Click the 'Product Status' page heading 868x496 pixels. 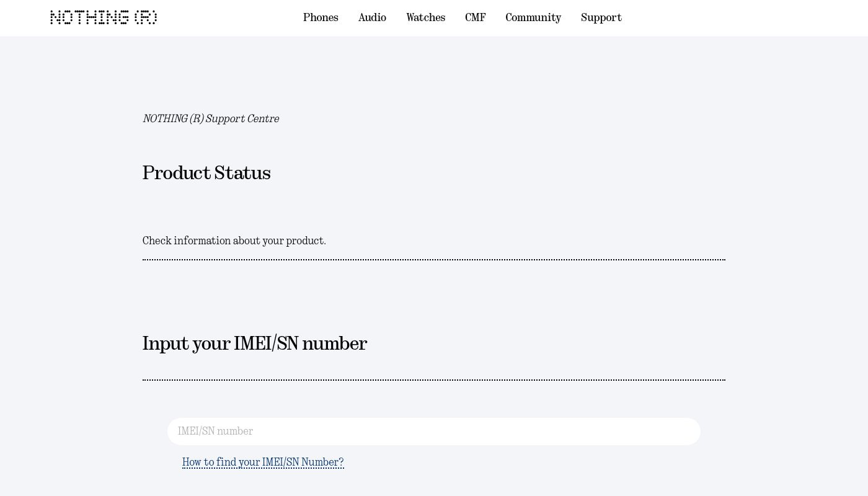coord(206,173)
